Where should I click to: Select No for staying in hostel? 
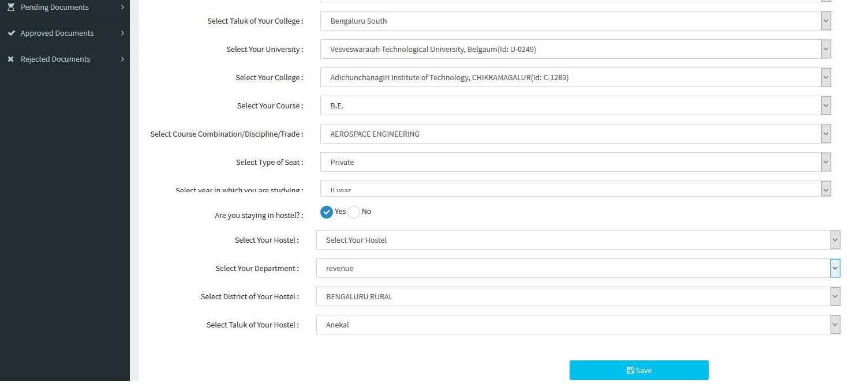pyautogui.click(x=353, y=212)
